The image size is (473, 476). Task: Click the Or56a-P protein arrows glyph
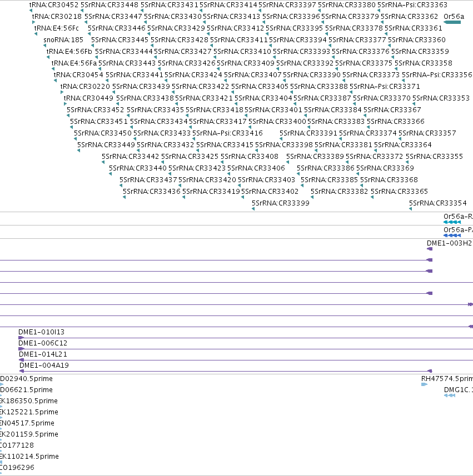452,236
